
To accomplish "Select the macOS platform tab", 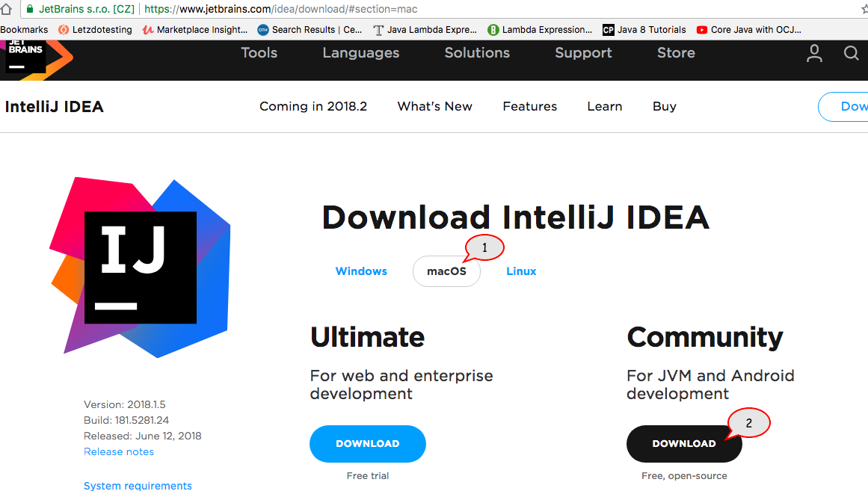I will pos(446,271).
